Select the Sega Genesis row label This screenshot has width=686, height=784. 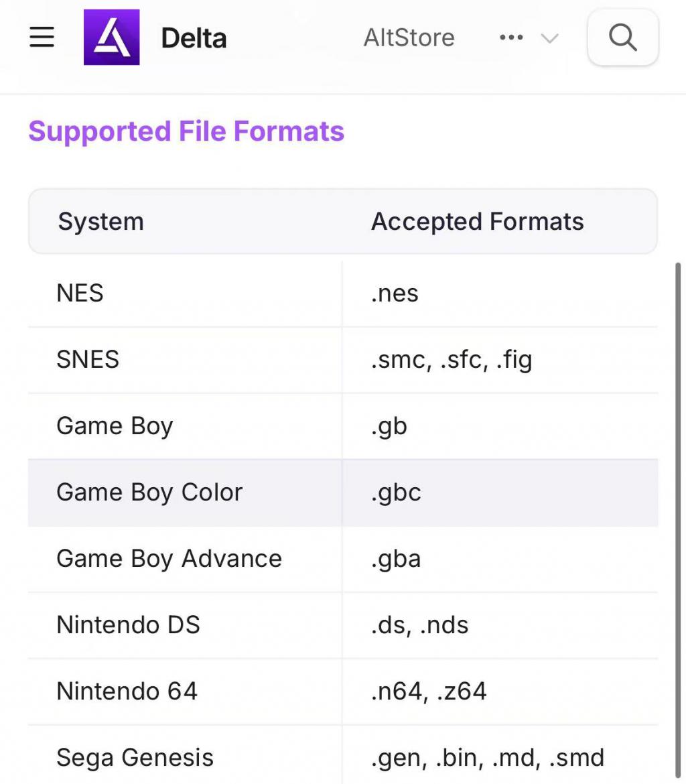(135, 758)
